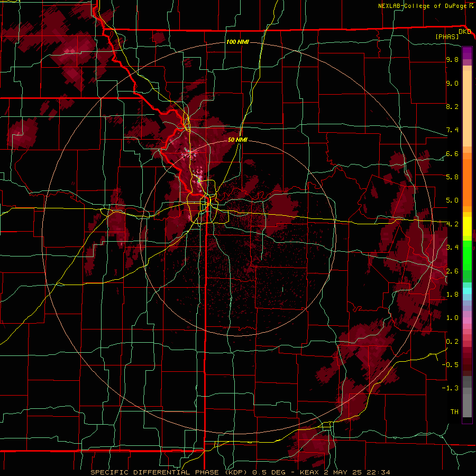The image size is (476, 476).
Task: Click the yellow segment of the color bar
Action: tap(467, 226)
